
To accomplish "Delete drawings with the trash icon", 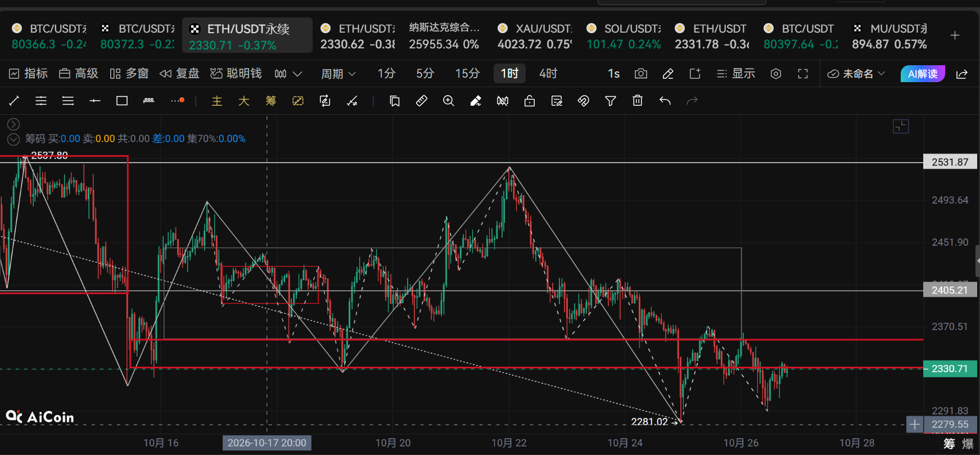I will (x=638, y=101).
